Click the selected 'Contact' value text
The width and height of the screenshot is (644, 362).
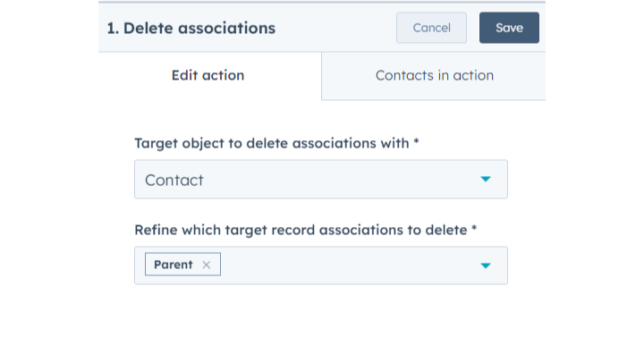tap(174, 180)
